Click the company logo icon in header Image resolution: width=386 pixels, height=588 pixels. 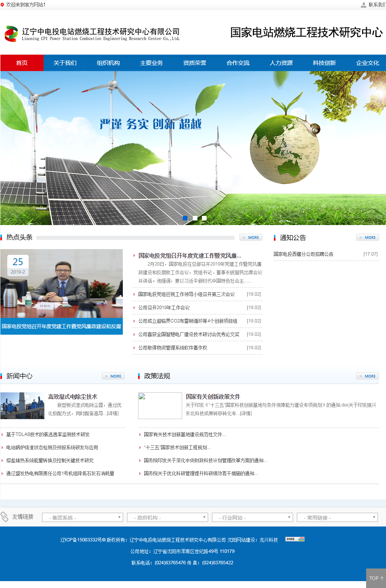click(x=11, y=34)
